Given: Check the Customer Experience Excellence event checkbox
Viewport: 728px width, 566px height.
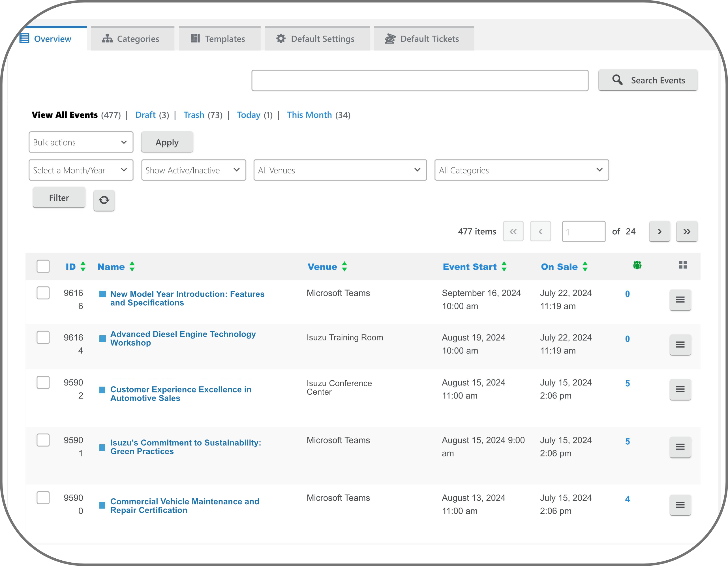Looking at the screenshot, I should click(x=43, y=382).
